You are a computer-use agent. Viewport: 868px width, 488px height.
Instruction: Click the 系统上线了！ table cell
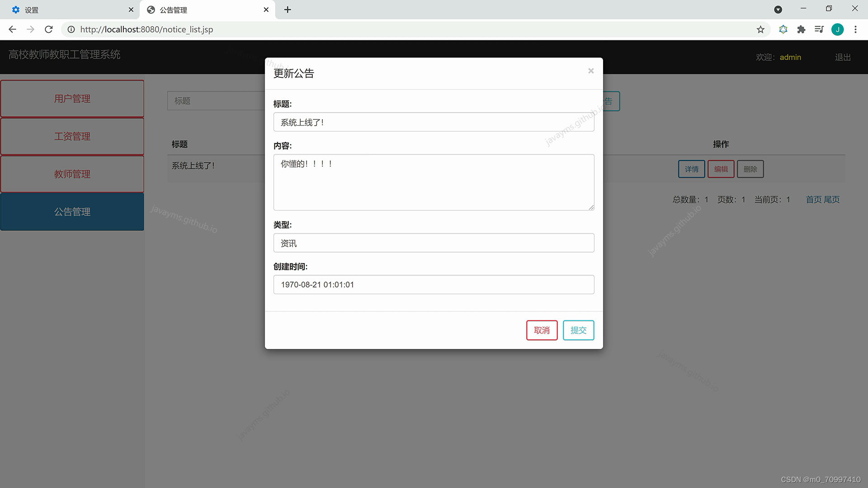(x=193, y=166)
